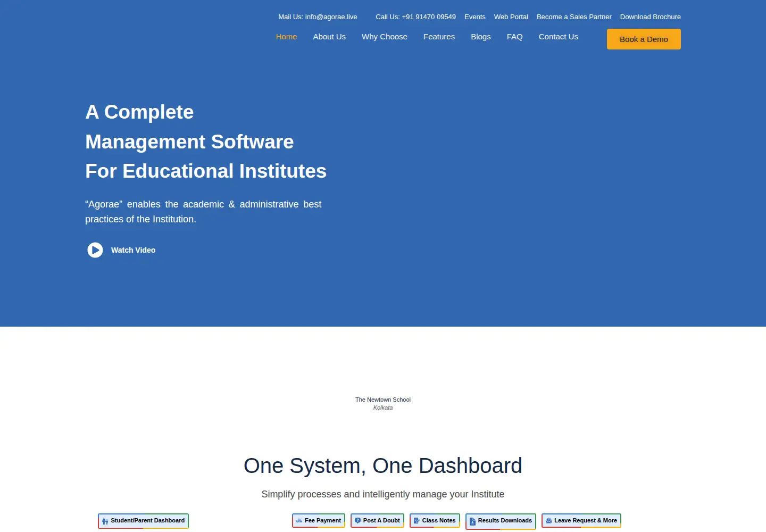The image size is (766, 532).
Task: Show the Class Notes tab
Action: (435, 521)
